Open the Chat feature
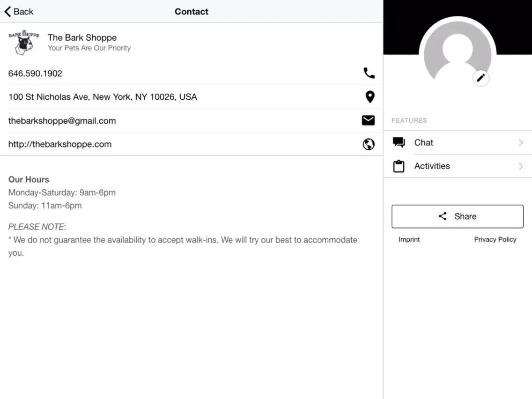Image resolution: width=532 pixels, height=399 pixels. (424, 143)
